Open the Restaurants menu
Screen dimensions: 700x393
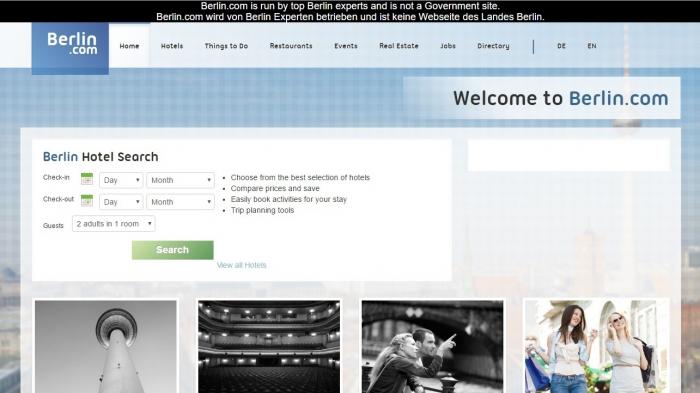click(x=291, y=46)
